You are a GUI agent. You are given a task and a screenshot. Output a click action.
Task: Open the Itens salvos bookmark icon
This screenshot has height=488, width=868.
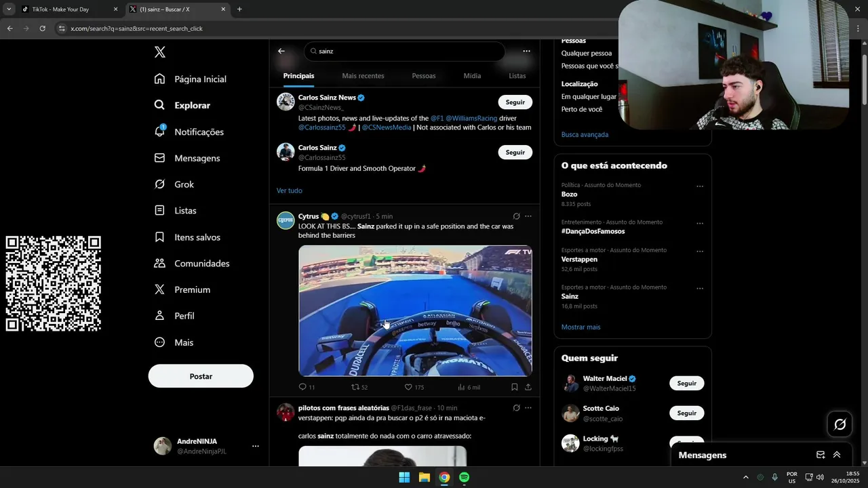[x=159, y=237]
